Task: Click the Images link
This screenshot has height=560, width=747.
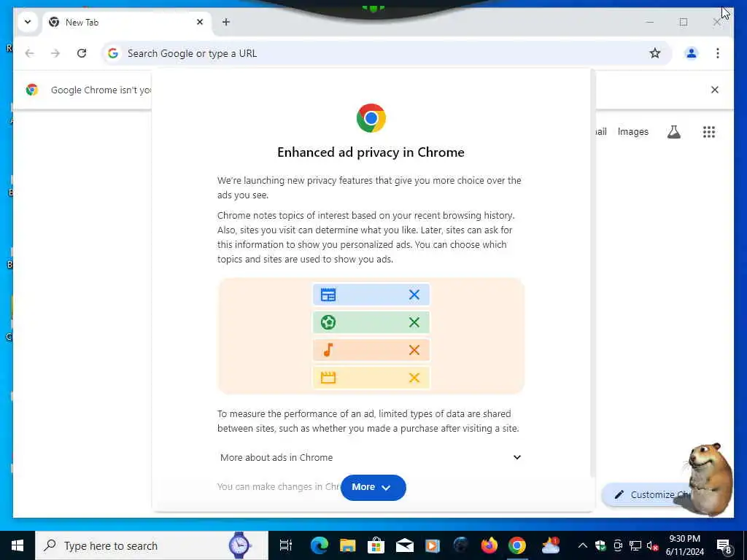Action: (x=632, y=132)
